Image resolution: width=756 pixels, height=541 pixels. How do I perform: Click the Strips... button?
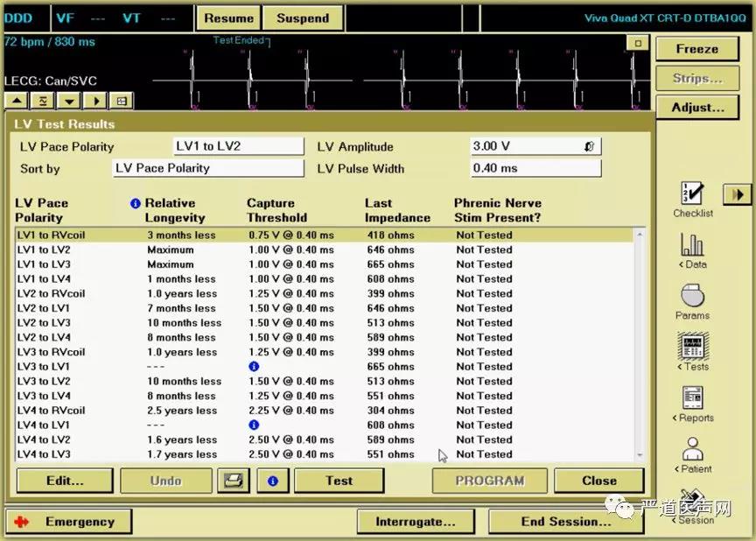pos(697,78)
